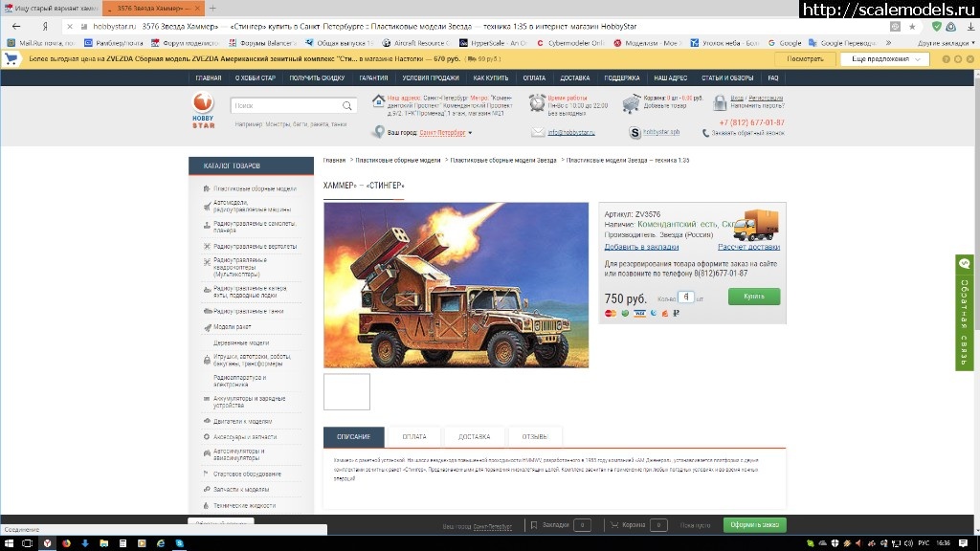Click the browser address bar URL
Screen dimensions: 980x551
tap(365, 26)
